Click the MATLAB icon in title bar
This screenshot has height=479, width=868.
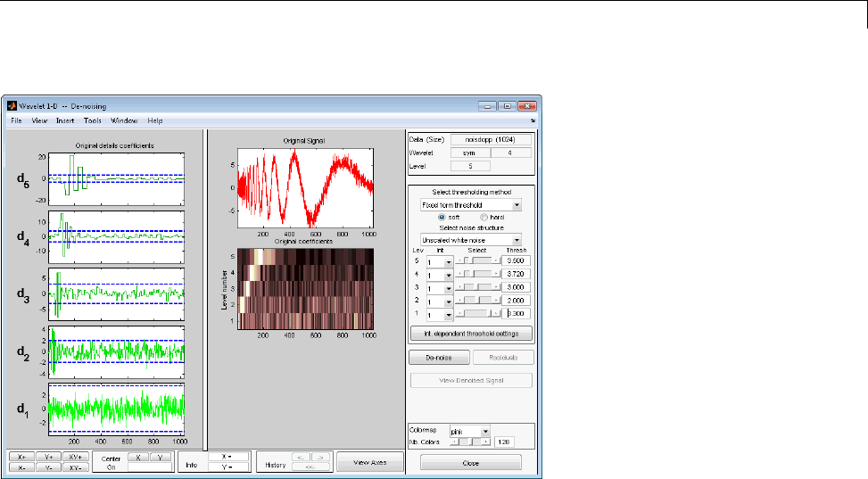[12, 104]
